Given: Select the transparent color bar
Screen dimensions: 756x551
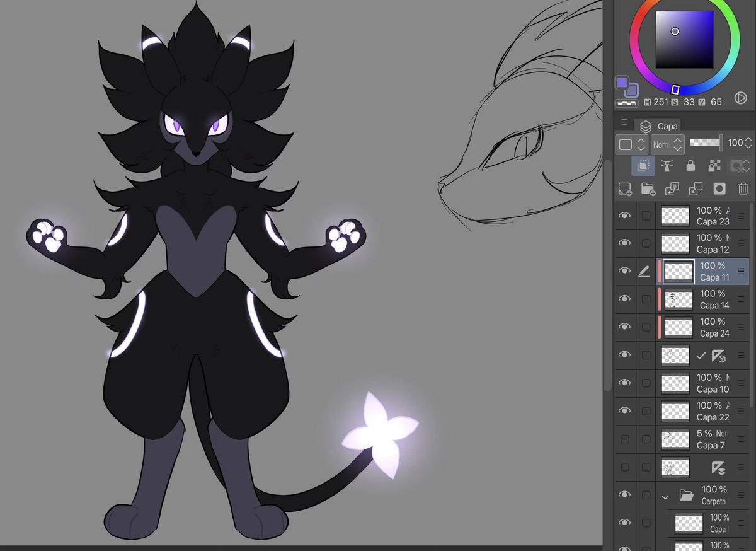Looking at the screenshot, I should (x=626, y=103).
